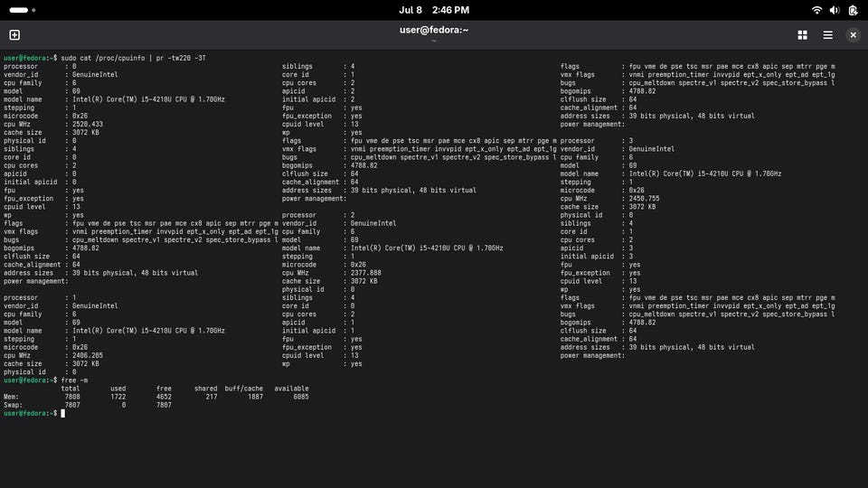This screenshot has width=868, height=488.
Task: Click the free memory value 4652
Action: [x=164, y=397]
